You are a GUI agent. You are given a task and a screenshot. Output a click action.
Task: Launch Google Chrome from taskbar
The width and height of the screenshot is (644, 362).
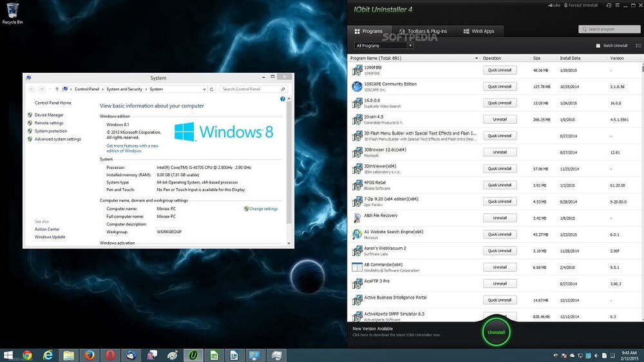[x=27, y=356]
